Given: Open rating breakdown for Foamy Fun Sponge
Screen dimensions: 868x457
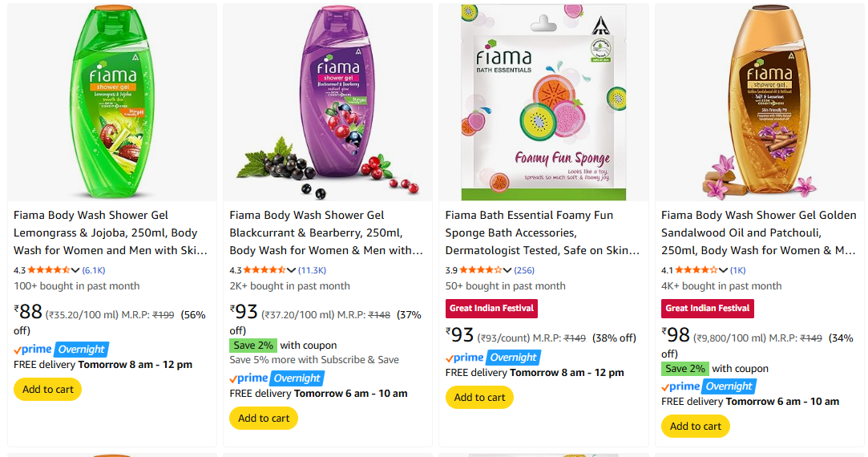Looking at the screenshot, I should (507, 270).
